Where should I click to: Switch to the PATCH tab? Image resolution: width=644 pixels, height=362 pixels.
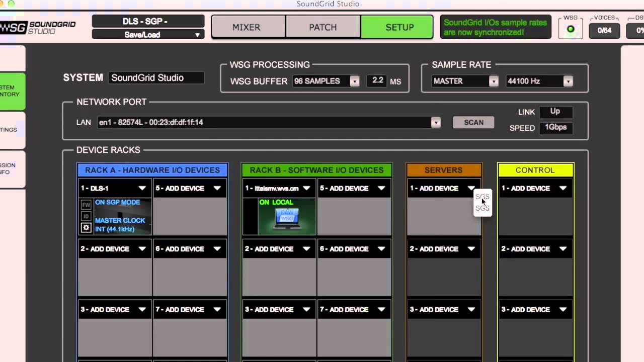pyautogui.click(x=323, y=27)
